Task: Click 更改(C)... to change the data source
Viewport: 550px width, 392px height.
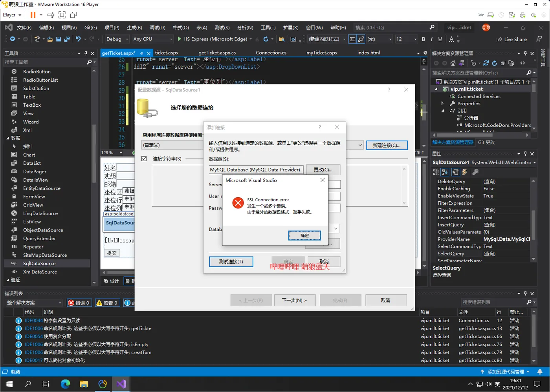Action: [x=323, y=170]
